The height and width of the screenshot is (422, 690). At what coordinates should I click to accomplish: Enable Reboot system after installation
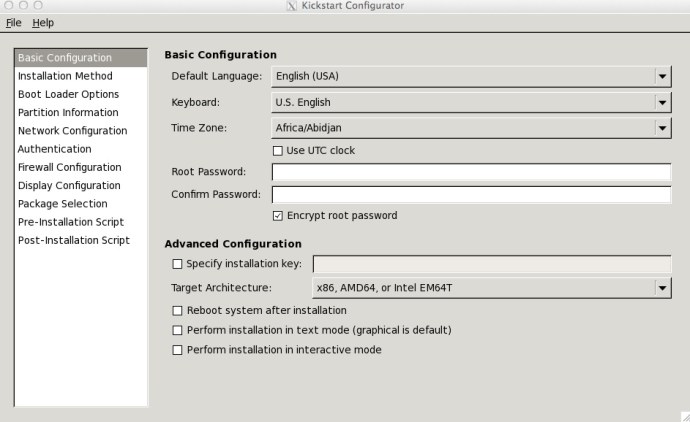pos(177,311)
